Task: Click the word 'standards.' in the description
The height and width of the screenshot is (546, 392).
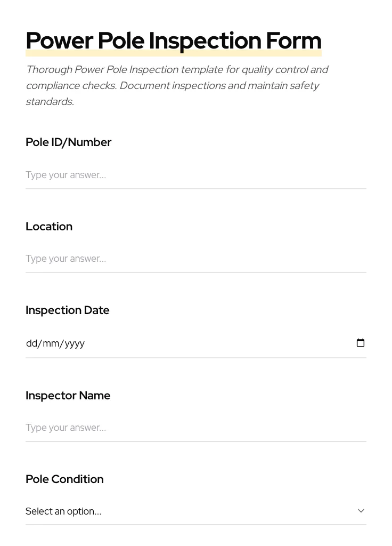Action: (50, 102)
